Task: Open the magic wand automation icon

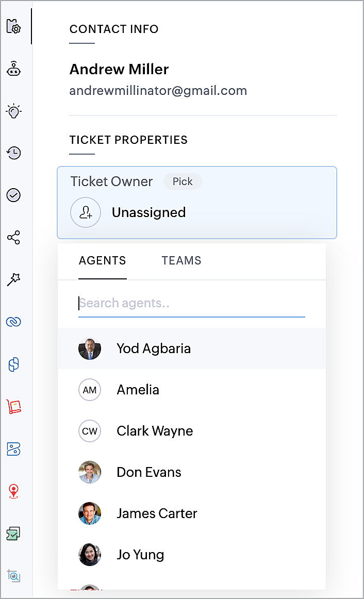Action: point(14,279)
